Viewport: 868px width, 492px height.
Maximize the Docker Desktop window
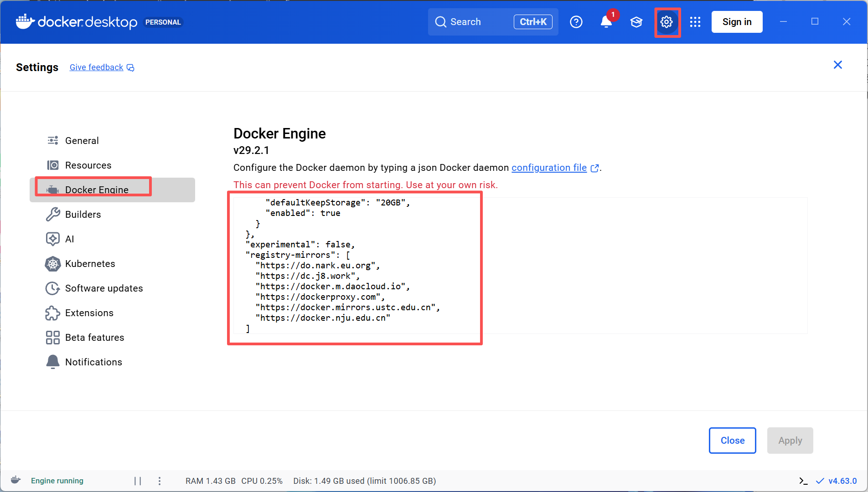815,21
